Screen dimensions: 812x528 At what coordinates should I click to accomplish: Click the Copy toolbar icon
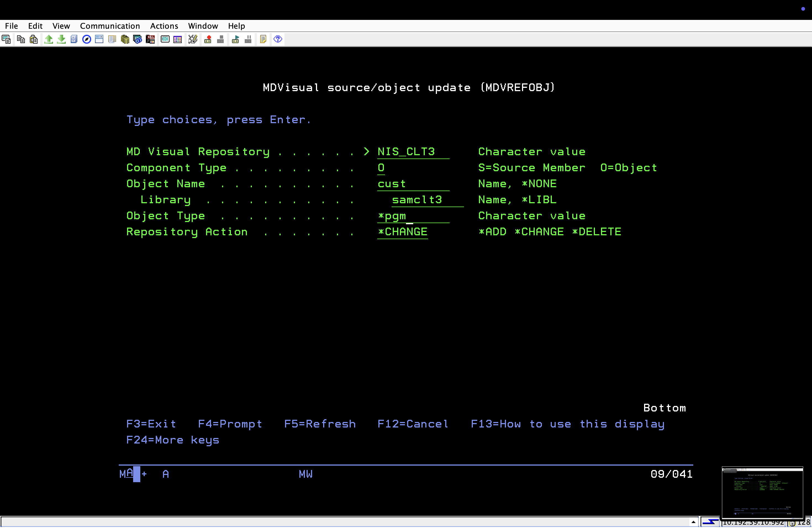[x=21, y=39]
